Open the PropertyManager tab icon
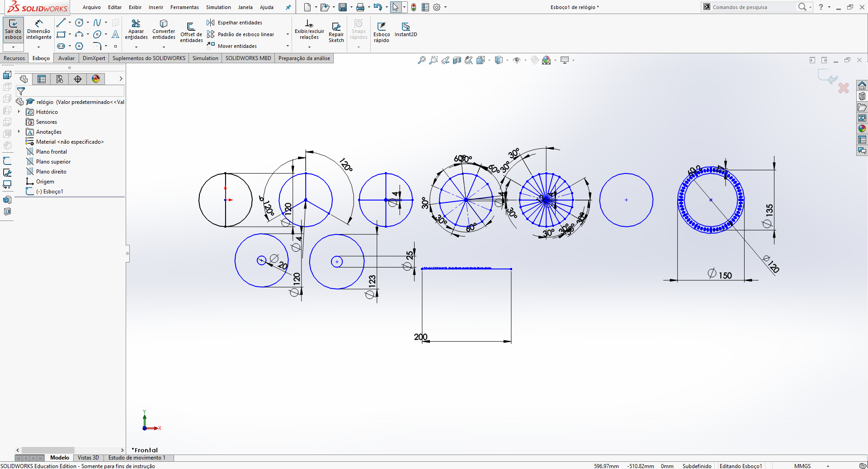The width and height of the screenshot is (868, 469). pos(42,79)
